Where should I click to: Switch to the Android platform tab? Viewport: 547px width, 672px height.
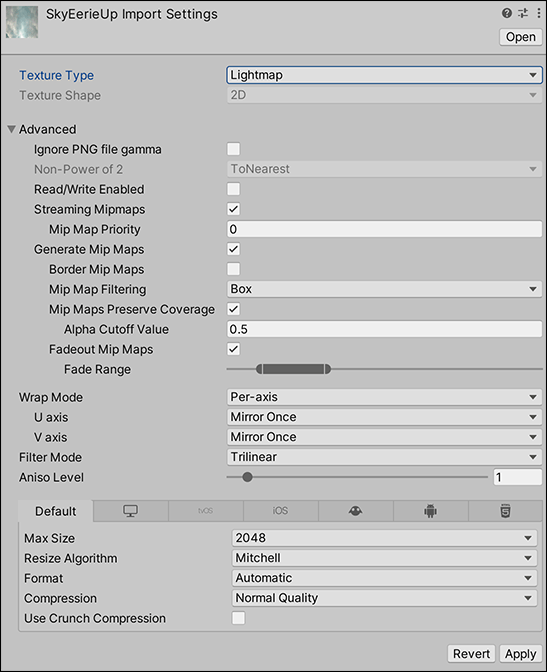pyautogui.click(x=430, y=511)
